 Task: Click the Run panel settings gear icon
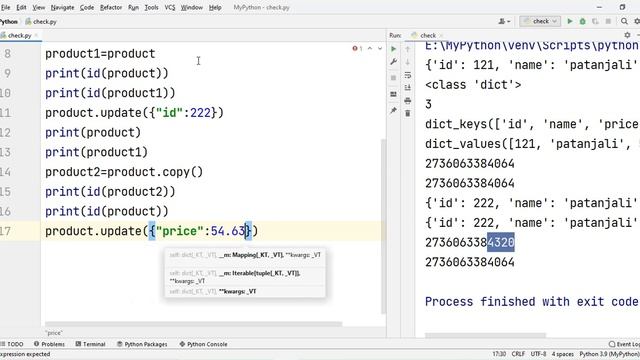[627, 35]
